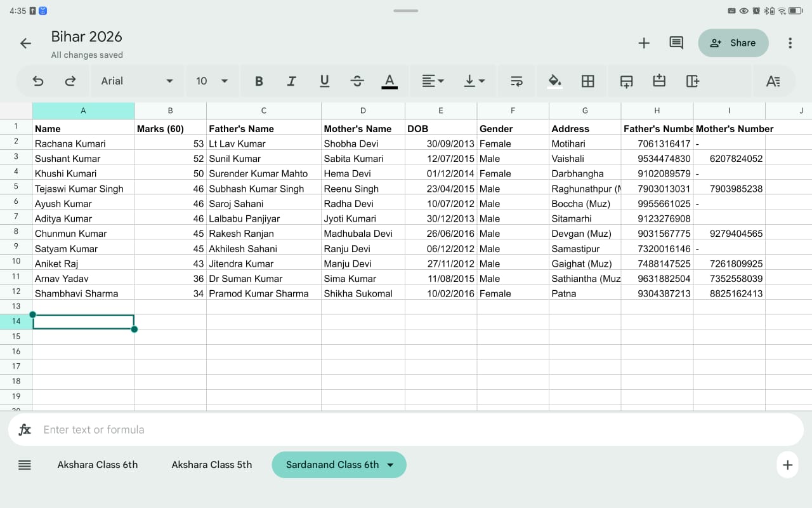Screen dimensions: 812x508
Task: Switch to Akshara Class 6th sheet
Action: point(98,465)
